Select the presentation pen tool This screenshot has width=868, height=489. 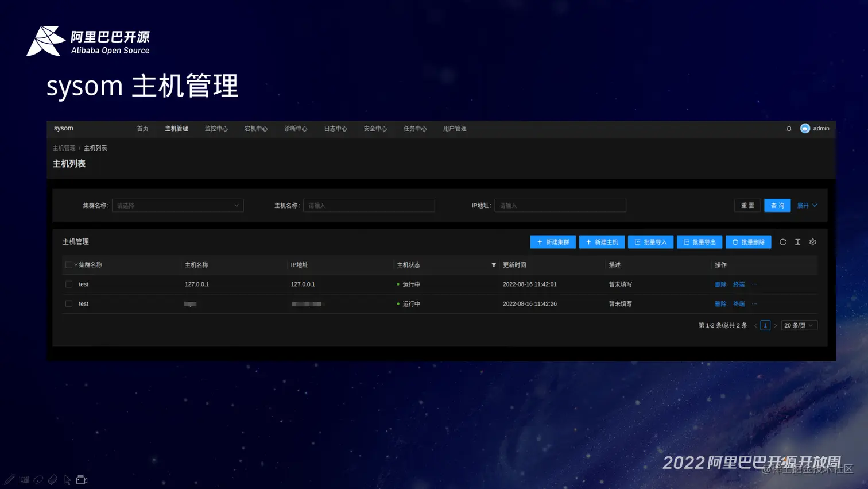coord(10,479)
